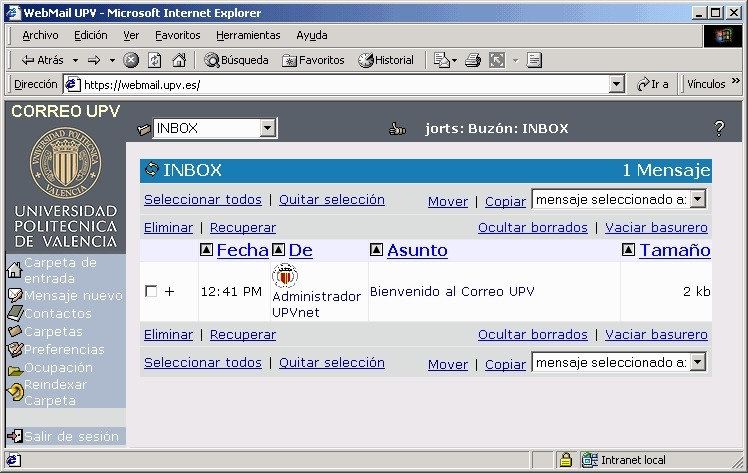Screen dimensions: 748x473
Task: Click the Stop icon in browser toolbar
Action: (131, 60)
